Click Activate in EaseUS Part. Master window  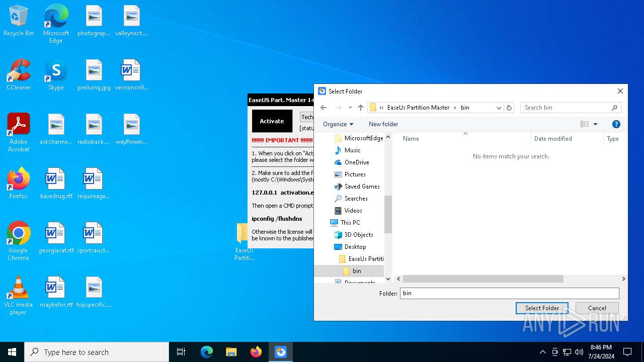272,121
